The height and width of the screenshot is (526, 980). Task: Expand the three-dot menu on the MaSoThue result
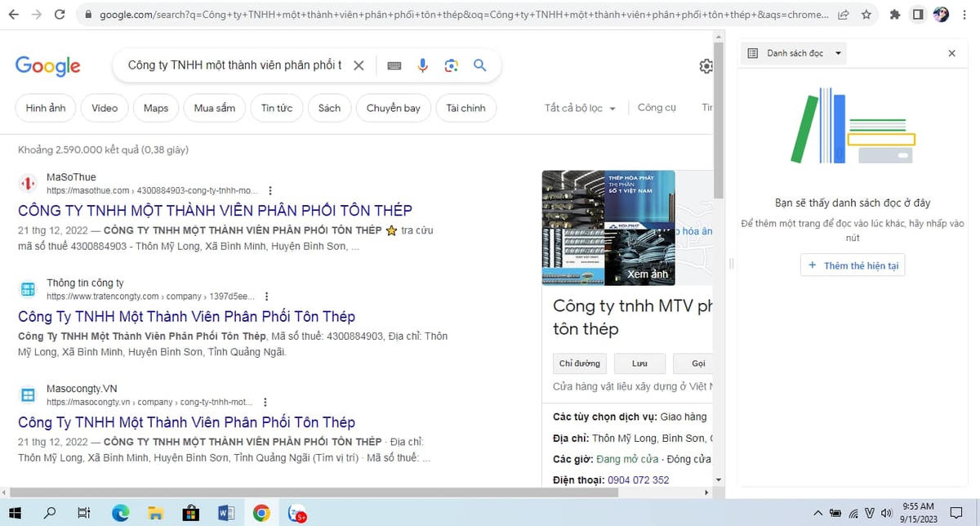pyautogui.click(x=269, y=189)
